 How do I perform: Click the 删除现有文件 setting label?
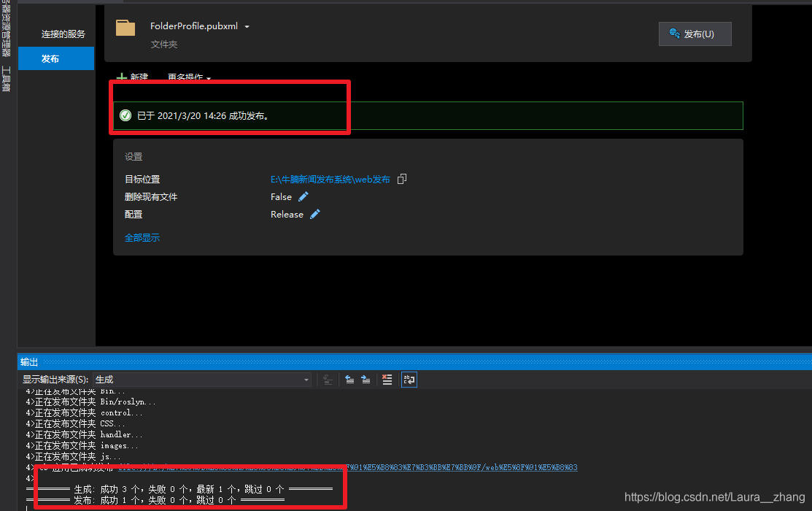pyautogui.click(x=151, y=197)
